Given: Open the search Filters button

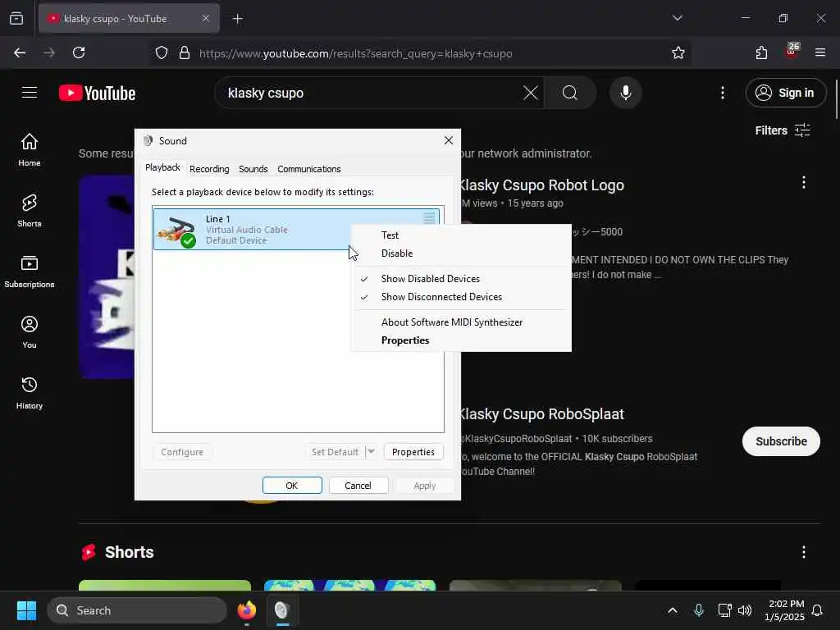Looking at the screenshot, I should 783,130.
